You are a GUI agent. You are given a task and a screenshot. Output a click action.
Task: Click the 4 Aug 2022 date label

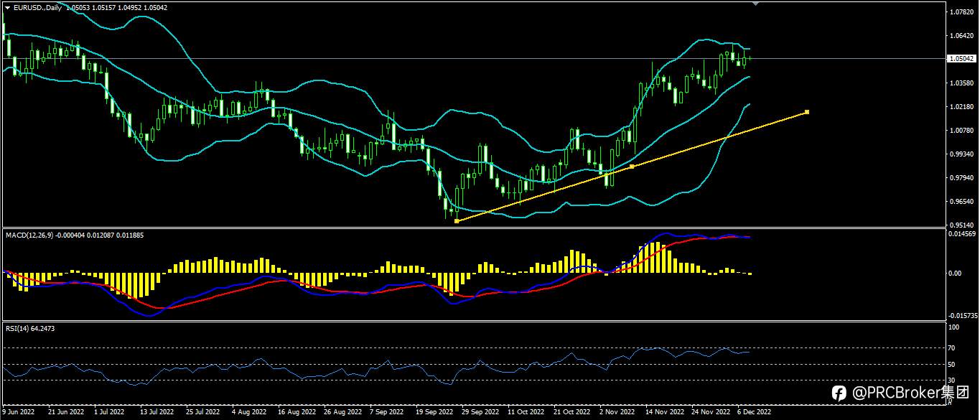point(250,413)
